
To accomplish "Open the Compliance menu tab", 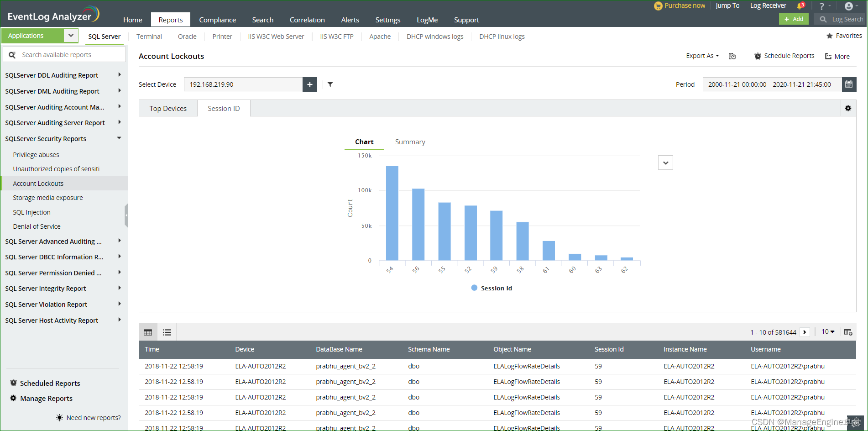I will pyautogui.click(x=217, y=20).
